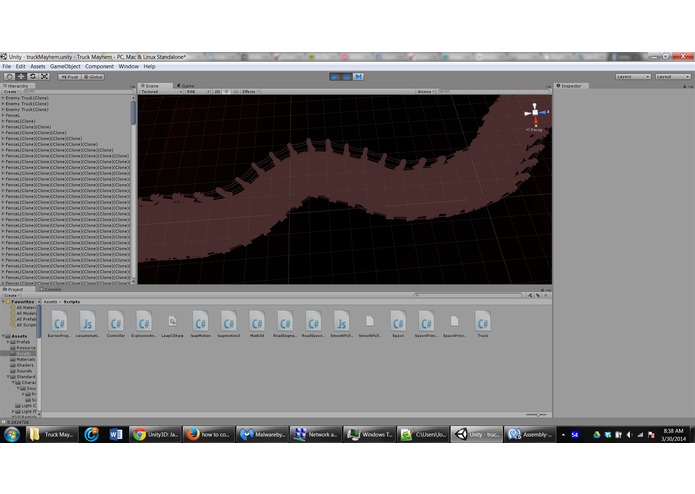Open the Layers dropdown

coord(633,77)
